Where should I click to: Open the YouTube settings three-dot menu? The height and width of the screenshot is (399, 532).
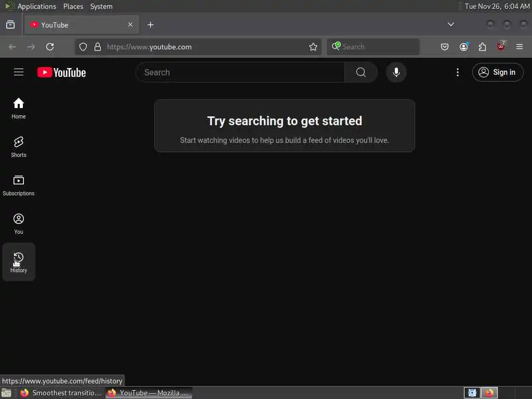[x=457, y=72]
